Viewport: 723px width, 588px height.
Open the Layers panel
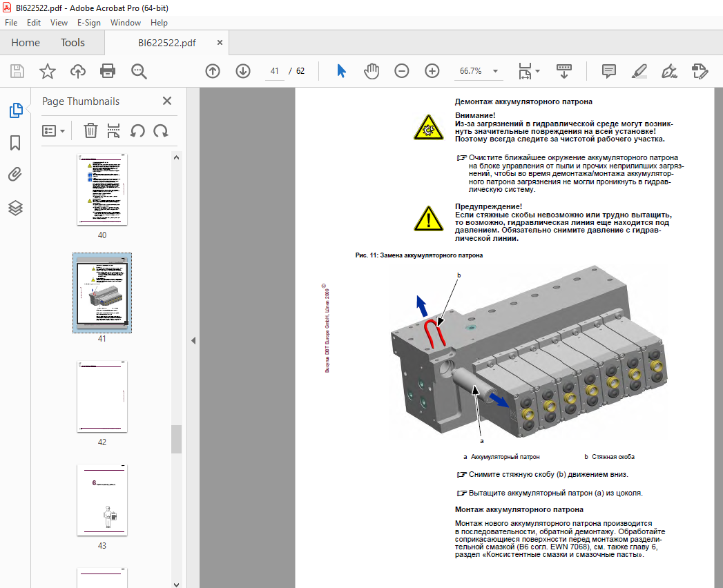pos(15,208)
